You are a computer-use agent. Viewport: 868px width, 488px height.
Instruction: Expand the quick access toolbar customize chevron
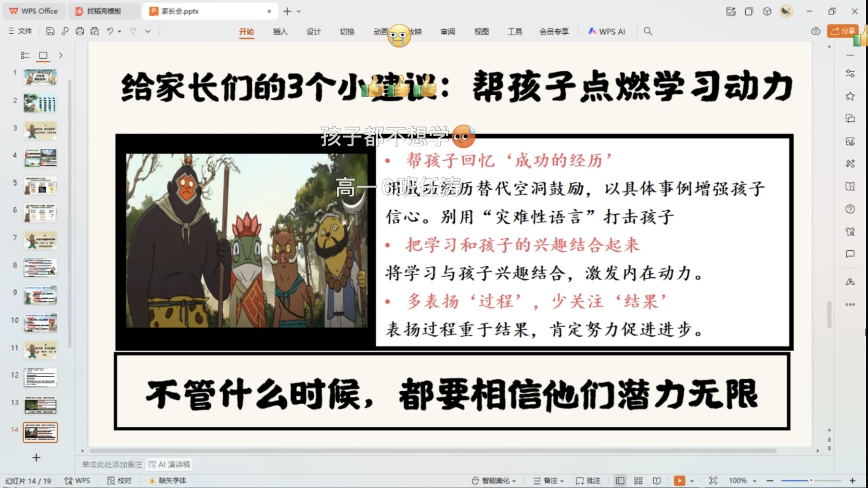pyautogui.click(x=148, y=31)
